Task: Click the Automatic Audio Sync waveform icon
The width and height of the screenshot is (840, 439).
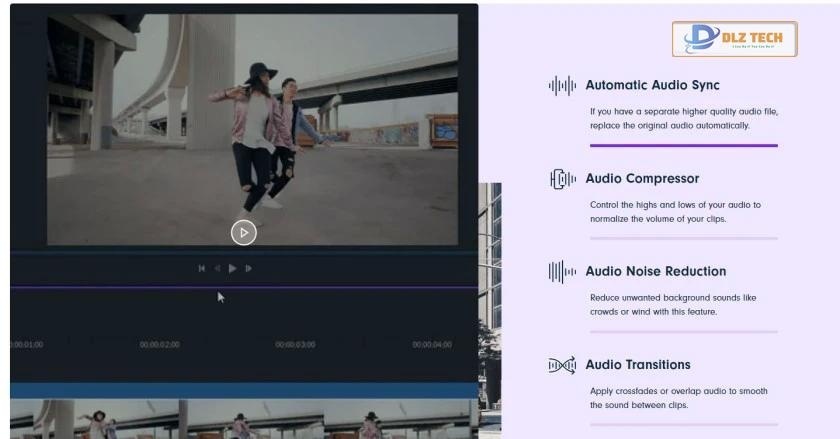Action: [562, 86]
